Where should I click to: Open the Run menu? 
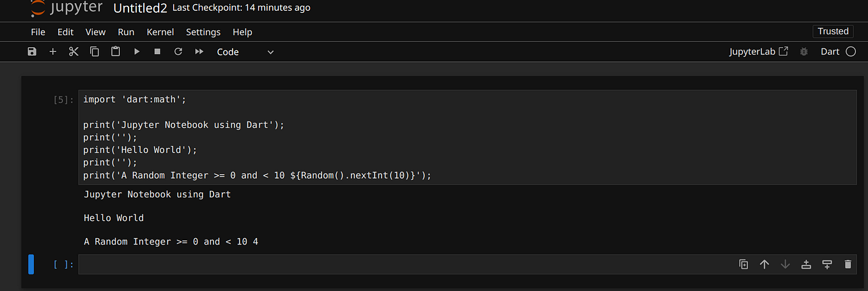click(126, 32)
